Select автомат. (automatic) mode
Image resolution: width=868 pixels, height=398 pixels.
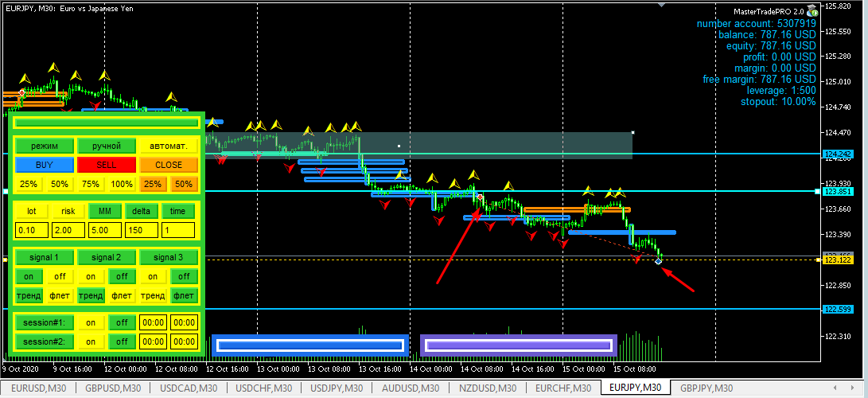(169, 146)
